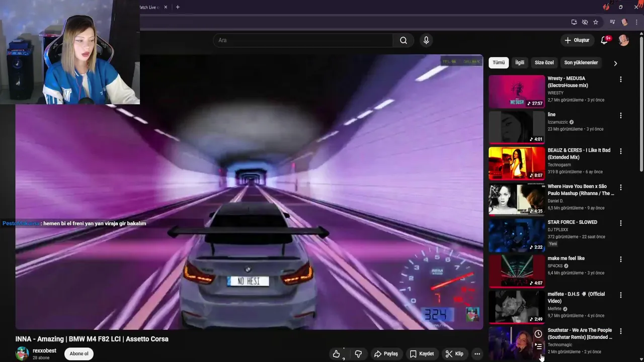Click the Izzamuzzic channel name
Screen dimensions: 644x362
coord(558,122)
